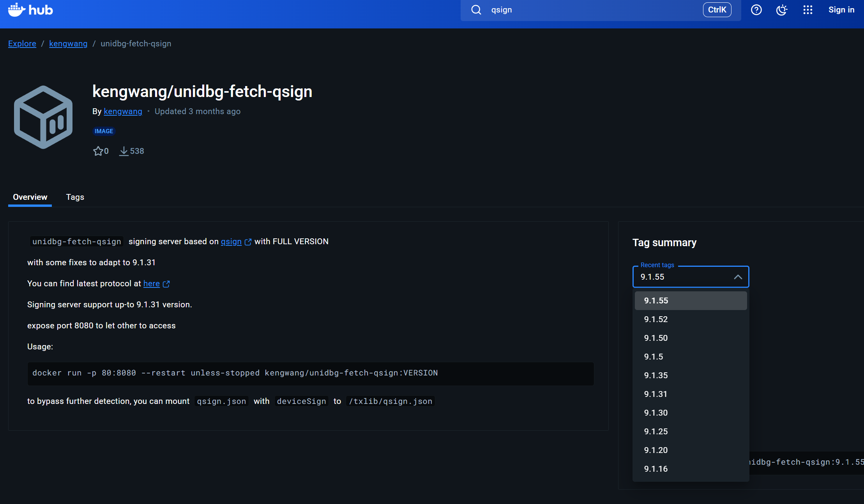
Task: Select tag 9.1.31 from the list
Action: pos(691,394)
